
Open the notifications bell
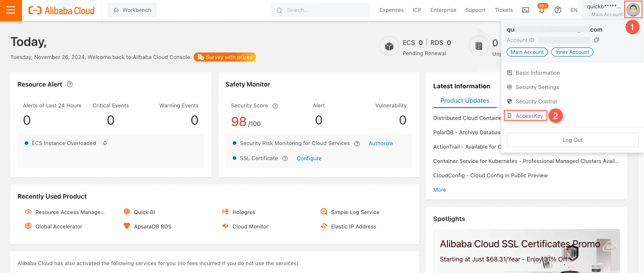(x=542, y=10)
